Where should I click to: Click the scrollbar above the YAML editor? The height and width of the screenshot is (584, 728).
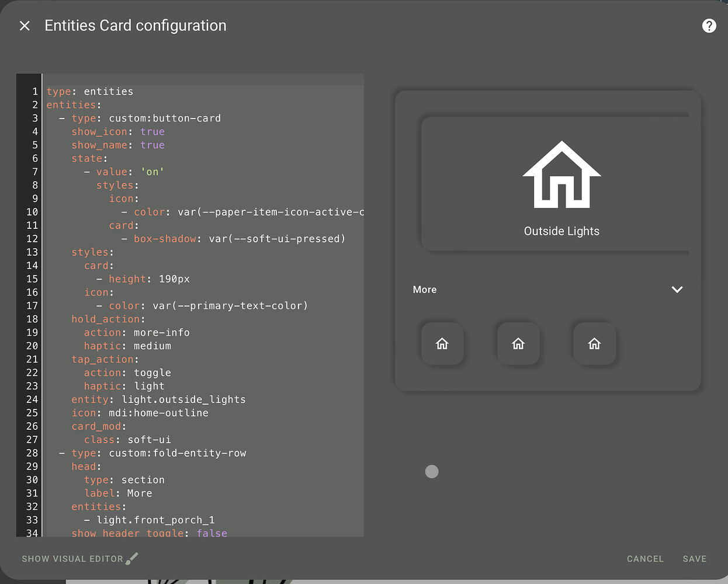tap(203, 78)
